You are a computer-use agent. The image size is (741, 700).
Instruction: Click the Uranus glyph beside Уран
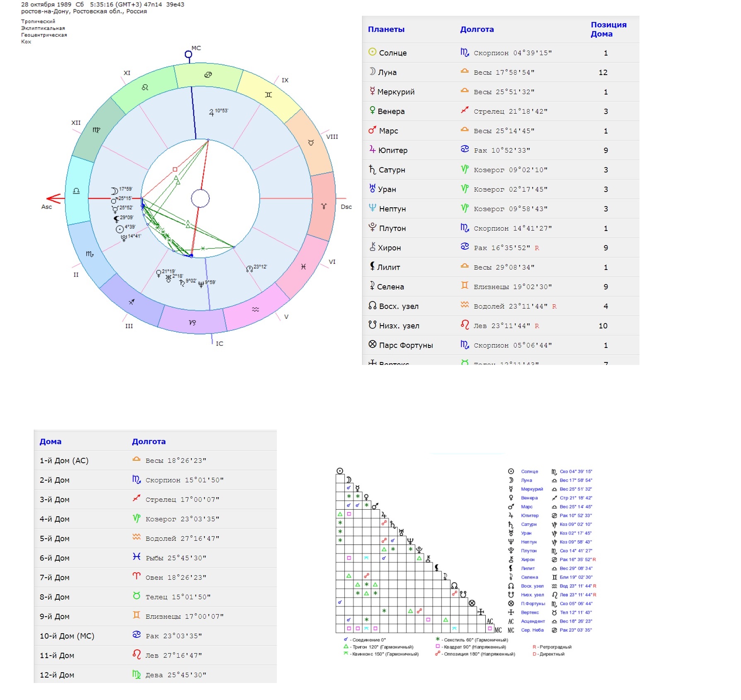coord(372,188)
